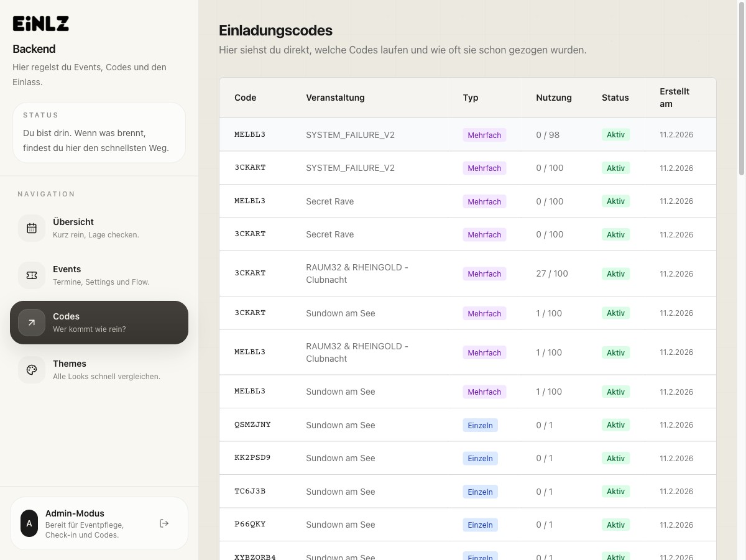The width and height of the screenshot is (746, 560).
Task: Click the logout icon beside Admin-Modus
Action: [x=164, y=523]
